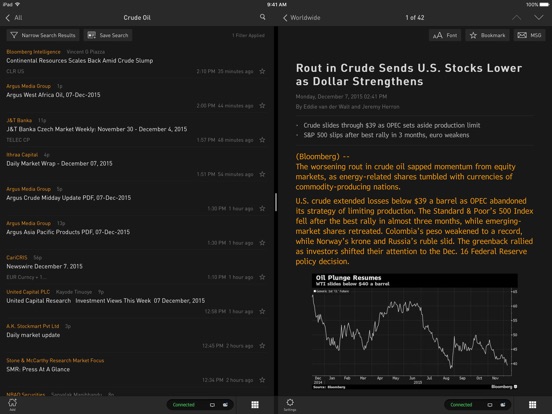The image size is (552, 414).
Task: Open left pane grid menu icon
Action: coord(255,405)
